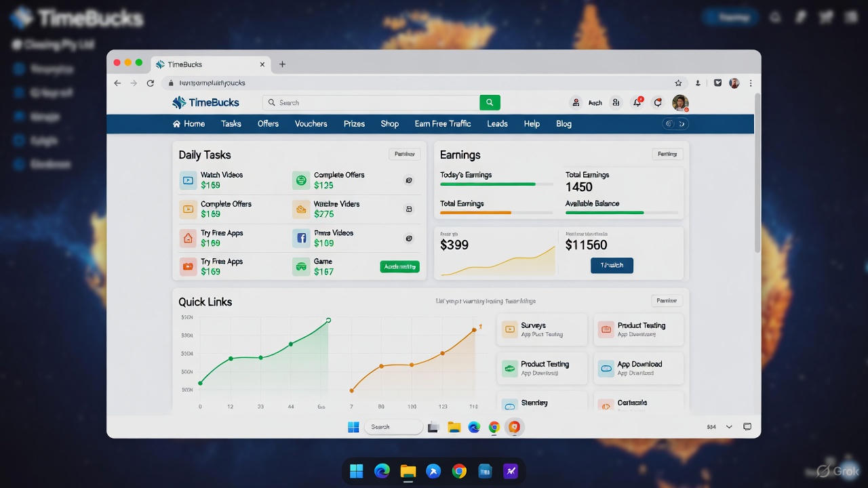
Task: Go to Leads in the navigation bar
Action: 497,124
